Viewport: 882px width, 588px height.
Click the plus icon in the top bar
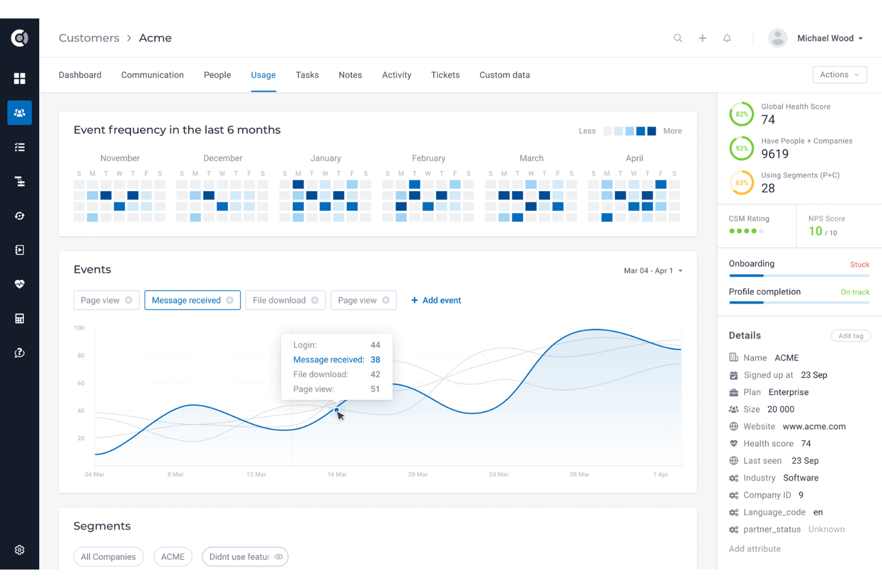click(702, 38)
